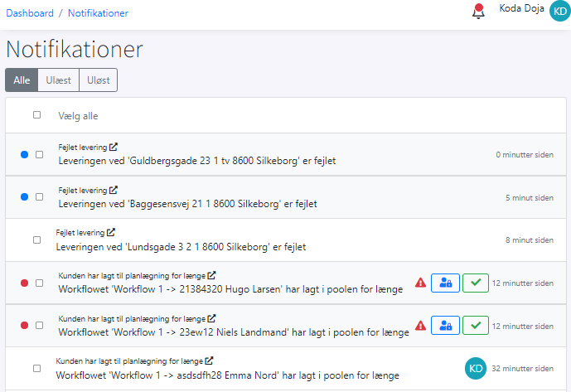Click Emma Nord workflow message text

click(x=228, y=375)
